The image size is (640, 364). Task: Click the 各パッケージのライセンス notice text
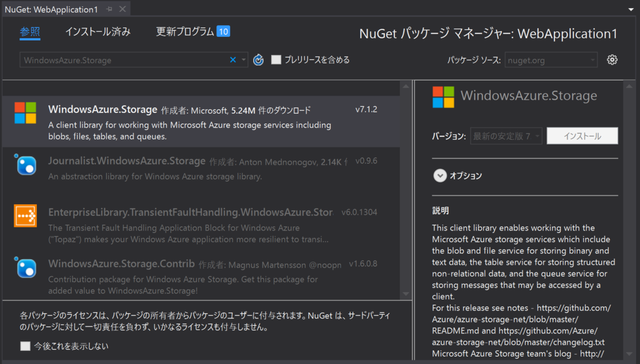coord(205,321)
